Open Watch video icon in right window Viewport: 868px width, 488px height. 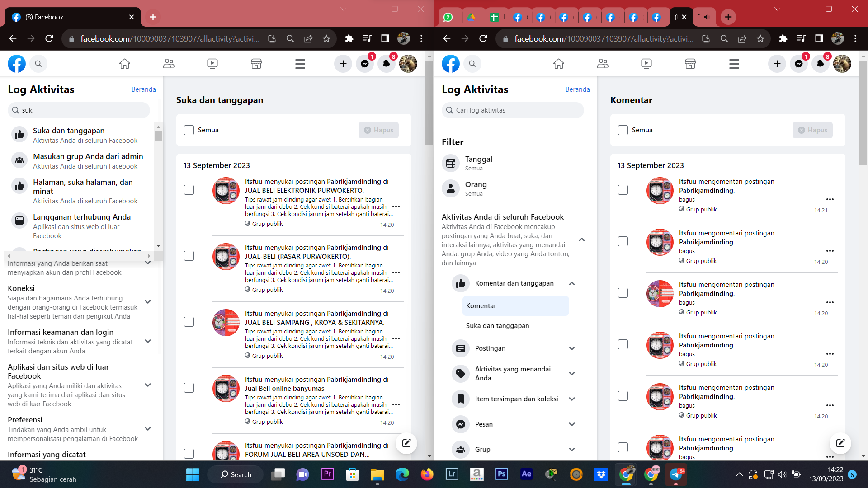(646, 64)
